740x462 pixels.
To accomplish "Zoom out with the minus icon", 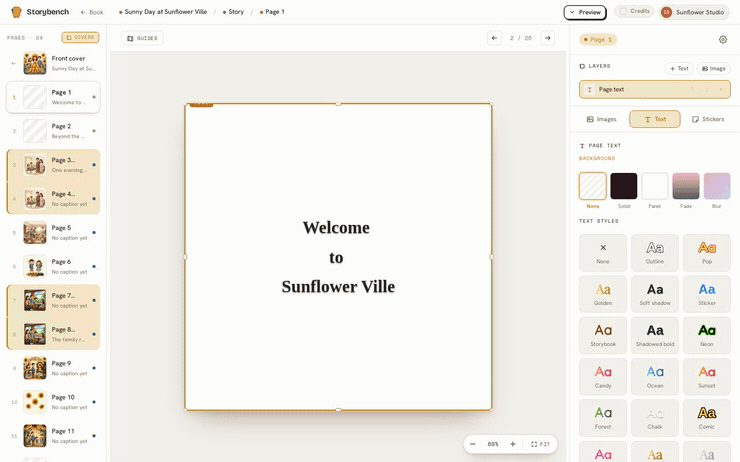I will [473, 444].
